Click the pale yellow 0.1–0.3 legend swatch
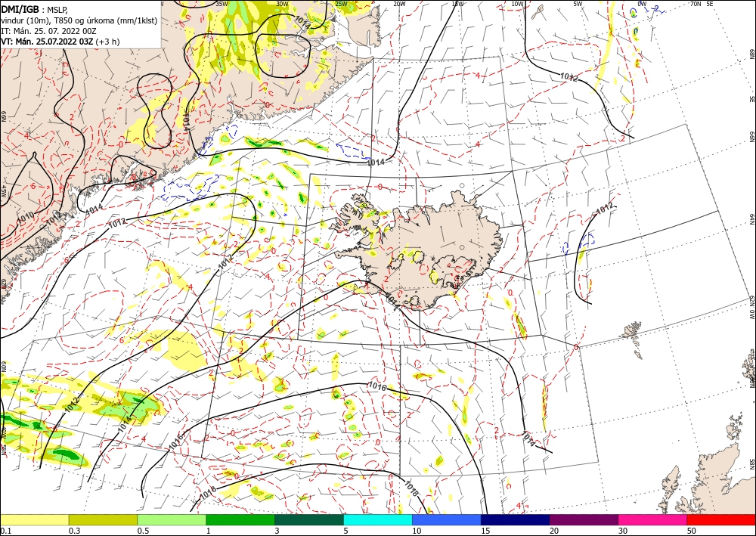Viewport: 756px width, 536px height. (34, 519)
